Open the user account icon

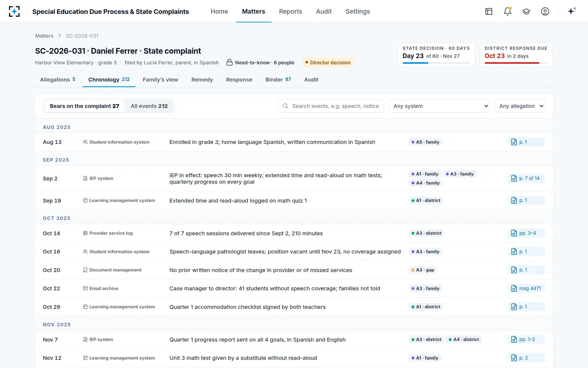coord(545,11)
